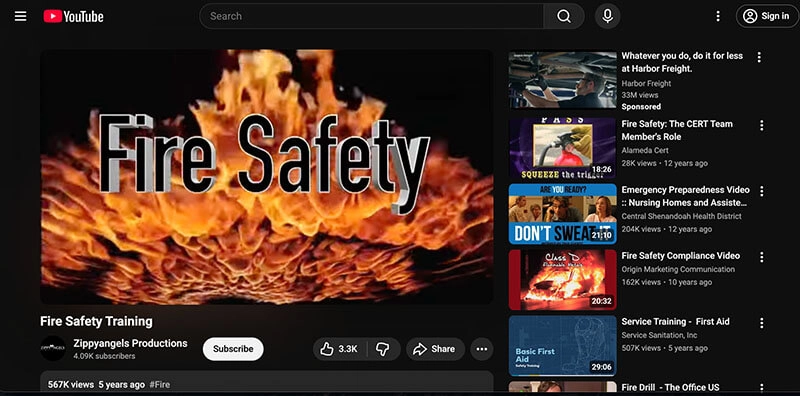Open options for Fire Drill The Office US
This screenshot has width=800, height=396.
761,388
